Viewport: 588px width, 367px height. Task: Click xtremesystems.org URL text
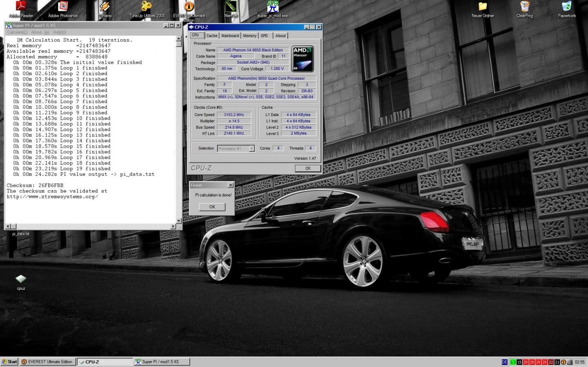coord(52,197)
